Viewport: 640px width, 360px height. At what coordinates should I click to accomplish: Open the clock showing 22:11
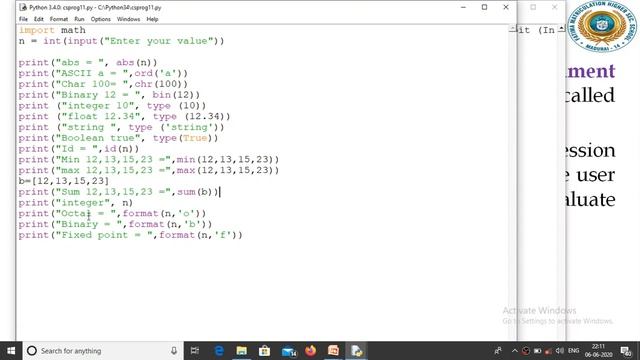click(x=598, y=351)
